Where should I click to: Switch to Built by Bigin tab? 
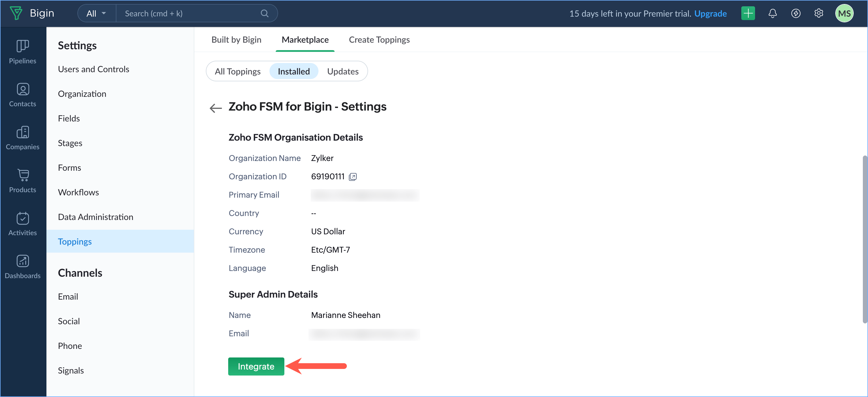(236, 40)
